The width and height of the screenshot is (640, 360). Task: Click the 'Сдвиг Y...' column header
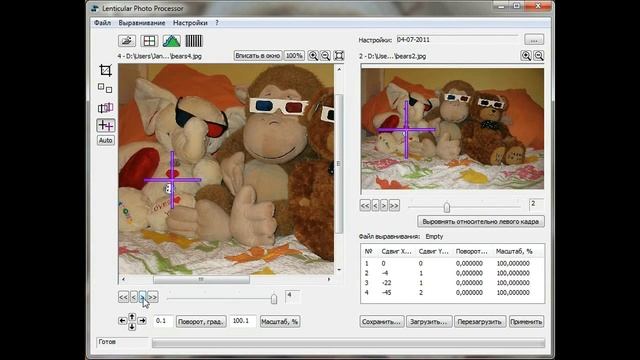[x=433, y=251]
